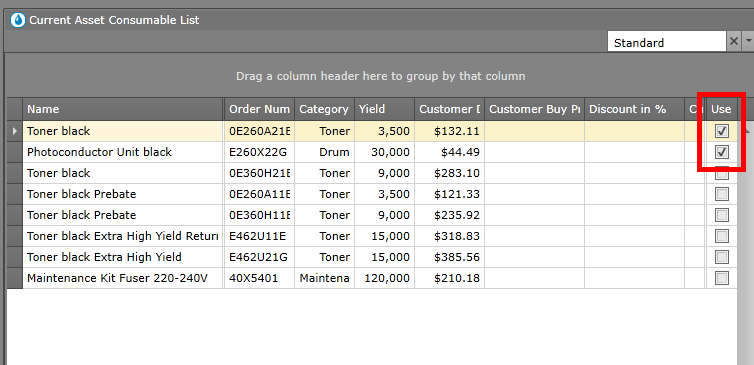The height and width of the screenshot is (365, 754).
Task: Click the Standard layout text field
Action: point(666,42)
